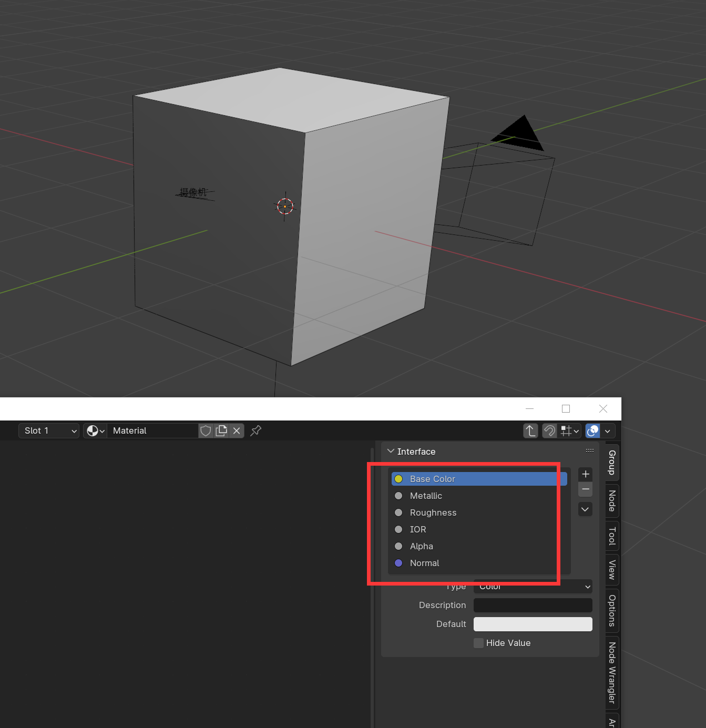The width and height of the screenshot is (706, 728).
Task: Click the Material name field
Action: click(153, 431)
